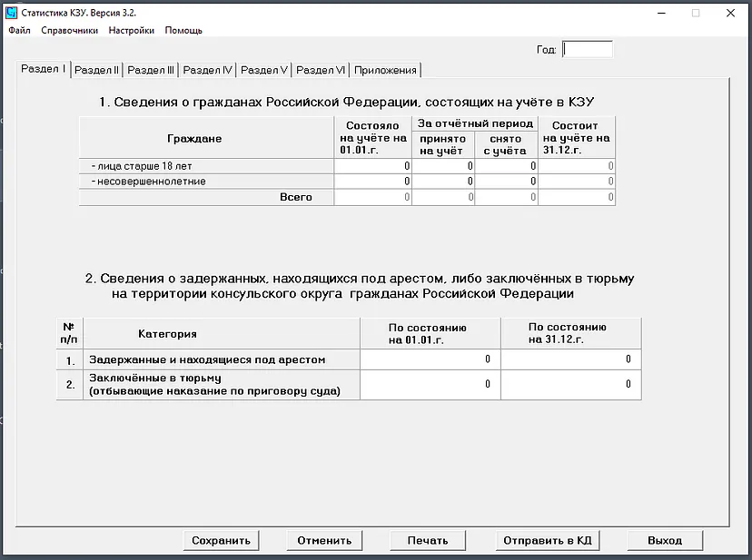Open the Приложения tab

click(x=385, y=70)
